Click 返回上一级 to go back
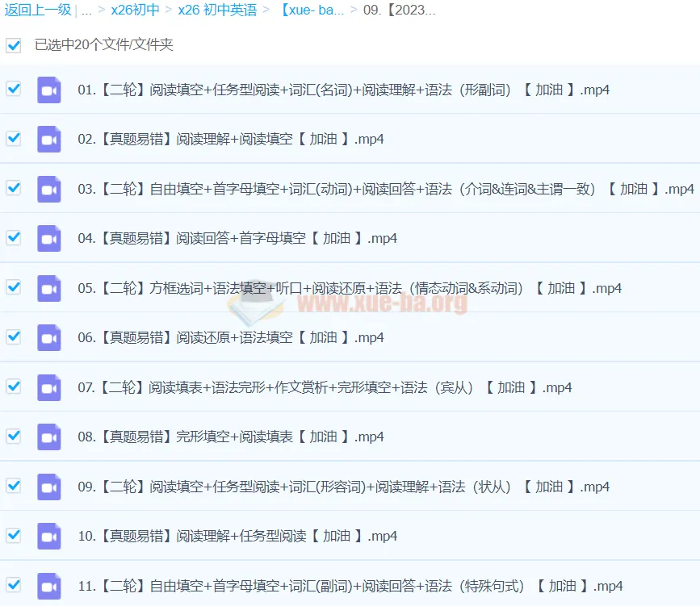 [37, 10]
